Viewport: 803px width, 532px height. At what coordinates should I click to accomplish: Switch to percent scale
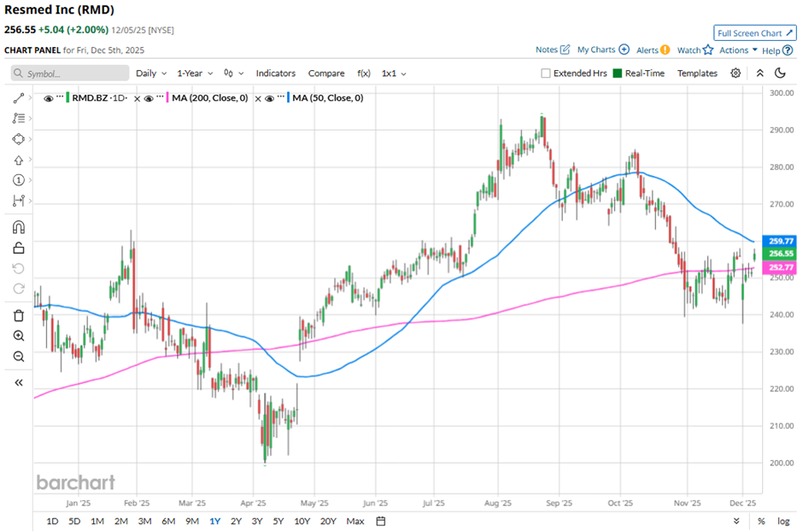pyautogui.click(x=761, y=521)
